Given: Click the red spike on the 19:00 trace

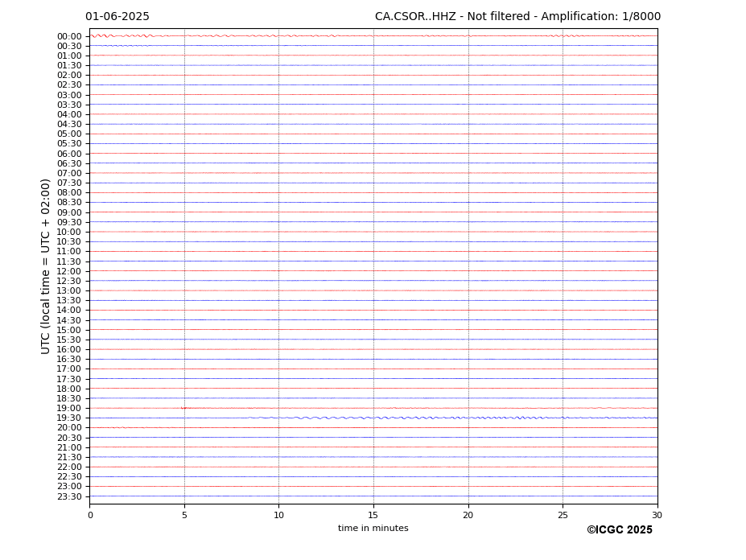Looking at the screenshot, I should 186,408.
